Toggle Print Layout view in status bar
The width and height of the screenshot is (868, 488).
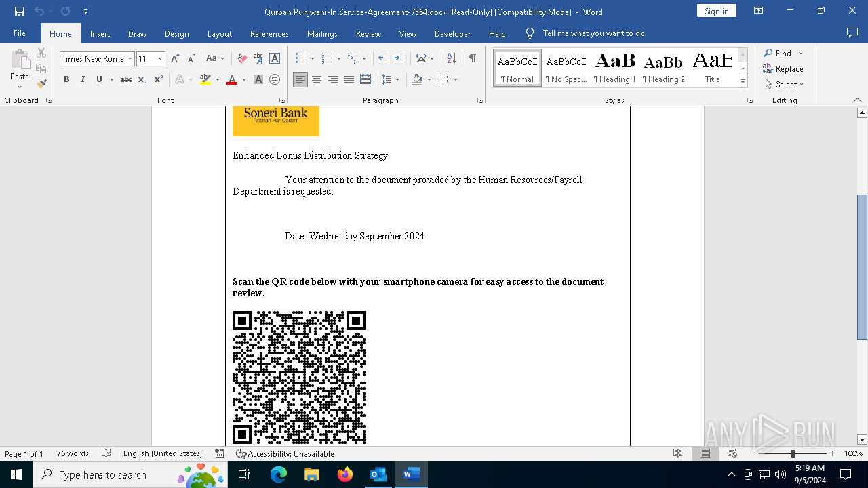(x=705, y=453)
